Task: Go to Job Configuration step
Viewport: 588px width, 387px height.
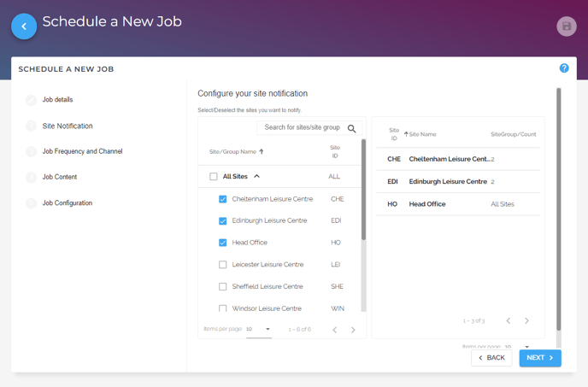Action: click(68, 202)
